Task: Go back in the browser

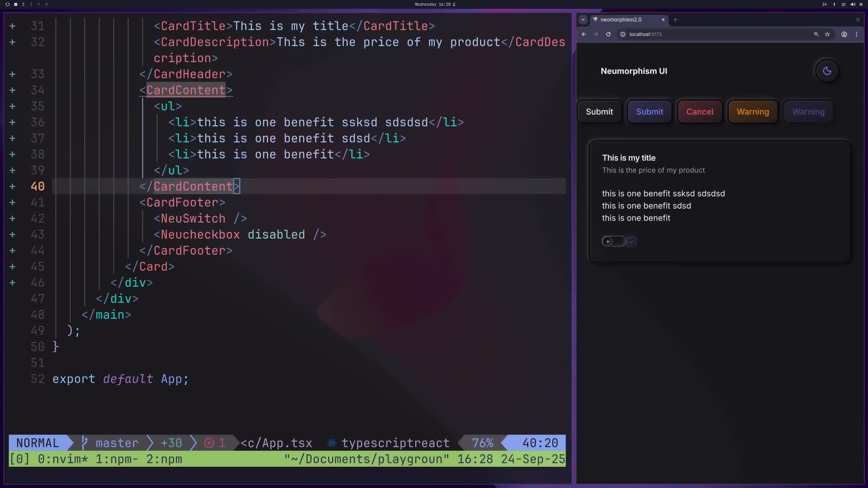Action: point(584,34)
